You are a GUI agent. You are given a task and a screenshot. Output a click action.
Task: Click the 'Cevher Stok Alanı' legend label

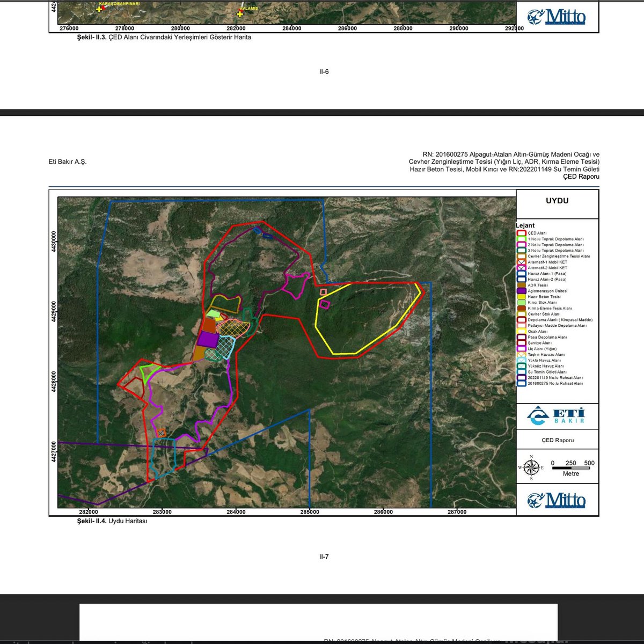click(544, 314)
